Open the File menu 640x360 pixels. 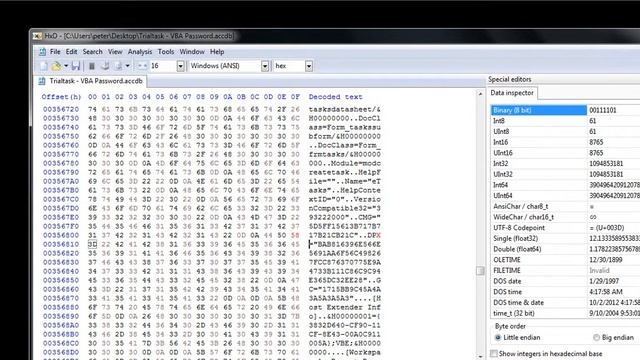click(55, 52)
